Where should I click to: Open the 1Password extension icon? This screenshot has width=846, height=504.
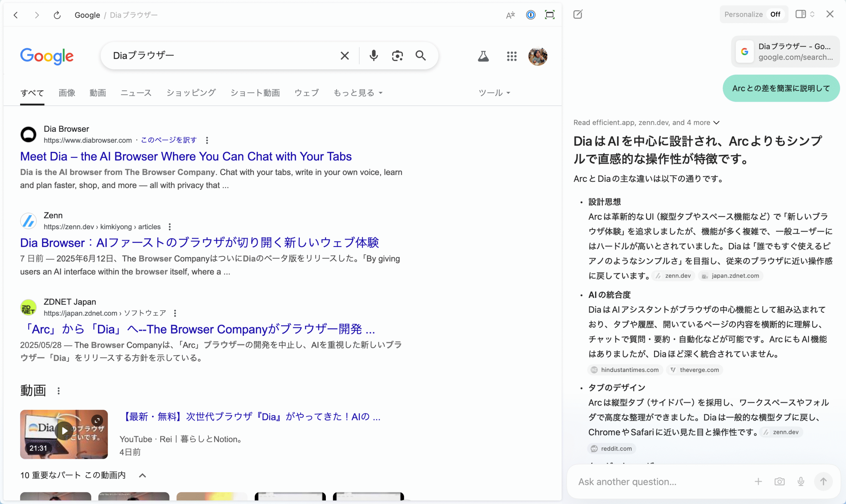530,15
